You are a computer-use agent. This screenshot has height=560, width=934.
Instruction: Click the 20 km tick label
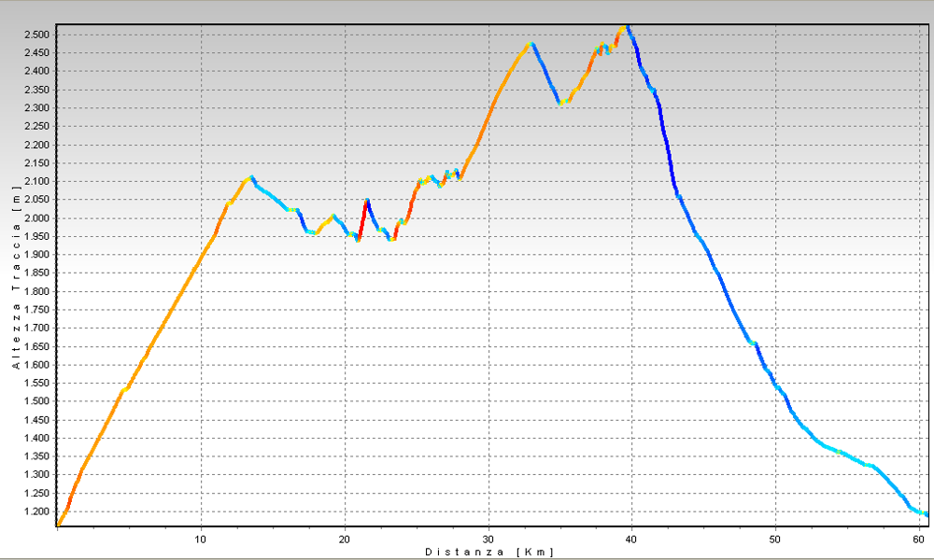click(345, 539)
